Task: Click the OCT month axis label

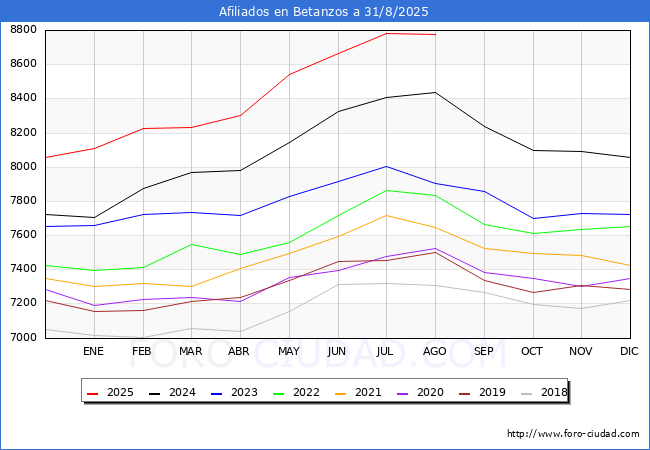Action: (532, 351)
